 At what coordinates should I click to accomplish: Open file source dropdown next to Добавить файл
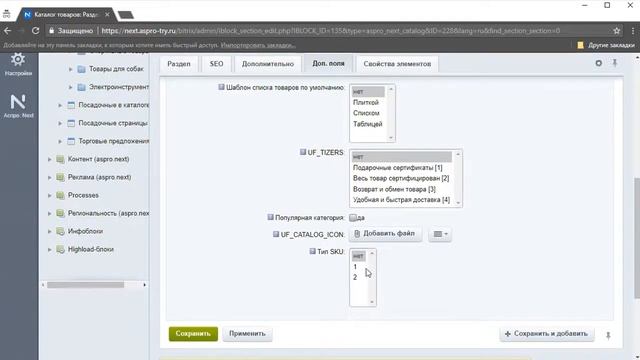pyautogui.click(x=440, y=234)
